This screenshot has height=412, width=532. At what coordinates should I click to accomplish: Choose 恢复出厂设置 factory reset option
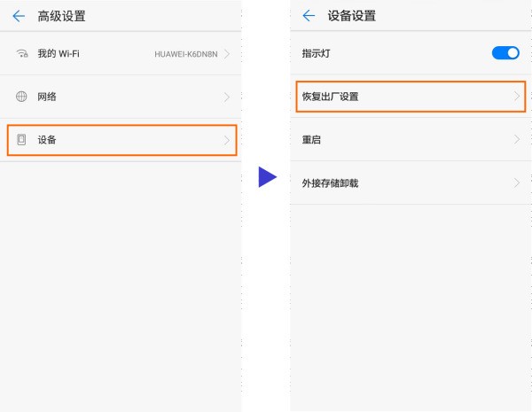coord(331,97)
